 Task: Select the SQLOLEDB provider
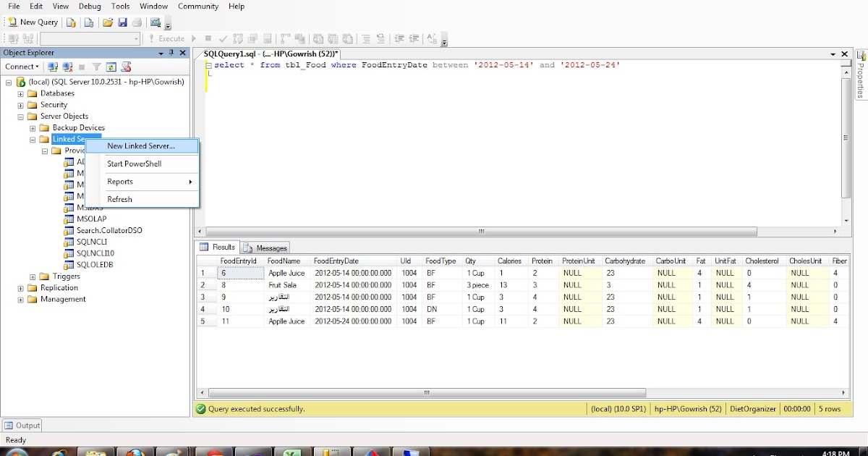coord(88,265)
